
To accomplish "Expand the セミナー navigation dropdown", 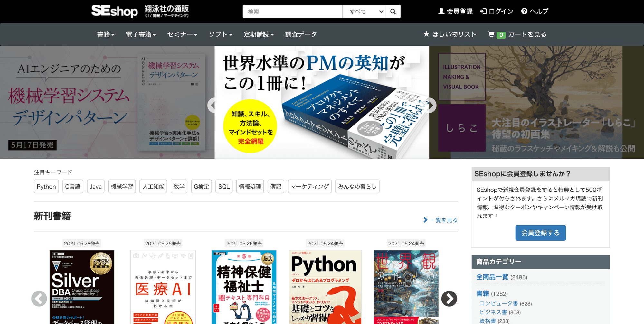I will click(x=182, y=34).
